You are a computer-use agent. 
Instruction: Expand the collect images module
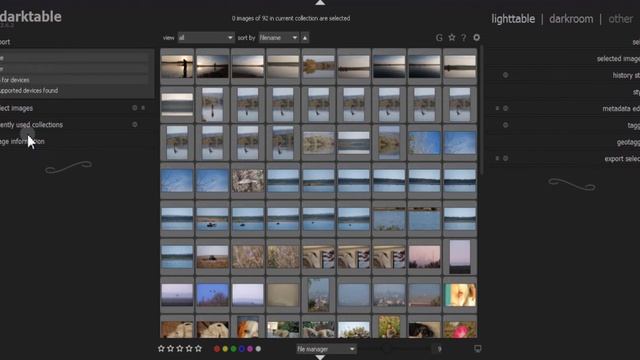tap(16, 108)
